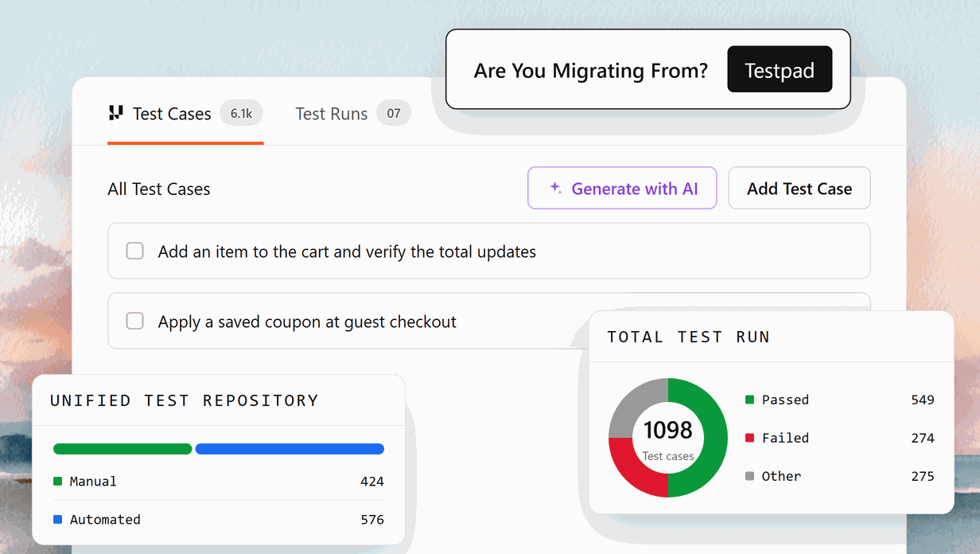Click the Failed value 274
This screenshot has height=554, width=980.
tap(923, 438)
